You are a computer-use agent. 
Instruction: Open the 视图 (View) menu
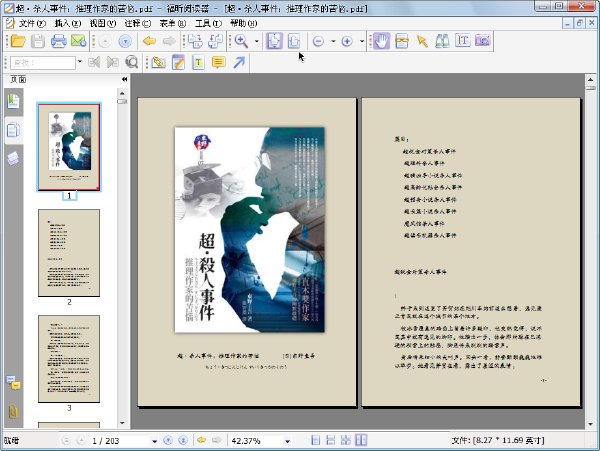(103, 23)
